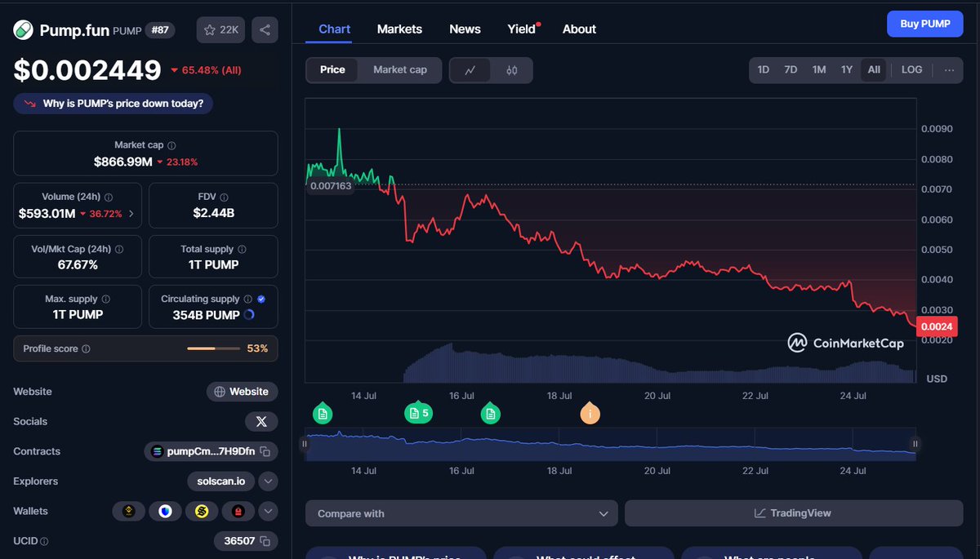Switch to candlestick chart view icon
Image resolution: width=980 pixels, height=559 pixels.
(x=512, y=70)
